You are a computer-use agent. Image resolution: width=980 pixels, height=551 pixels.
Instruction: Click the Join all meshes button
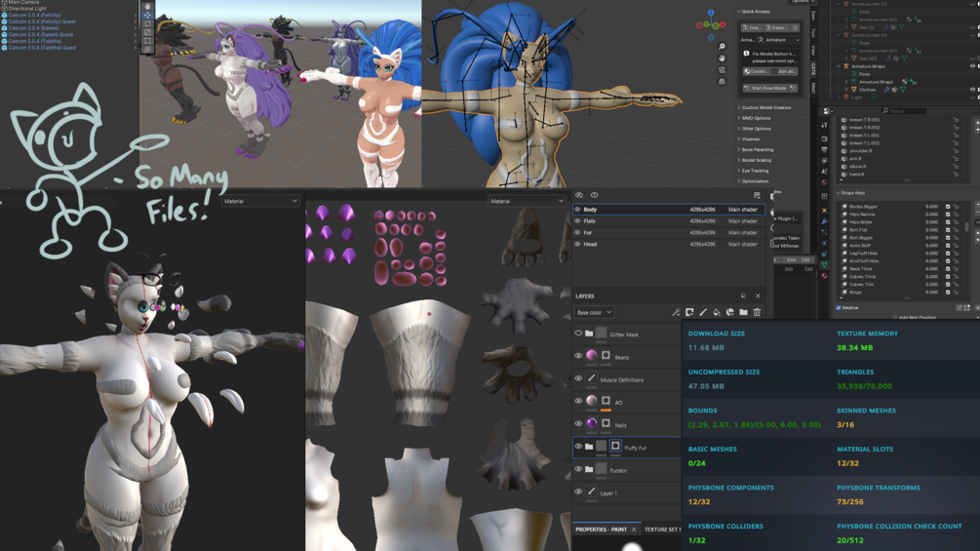coord(786,71)
